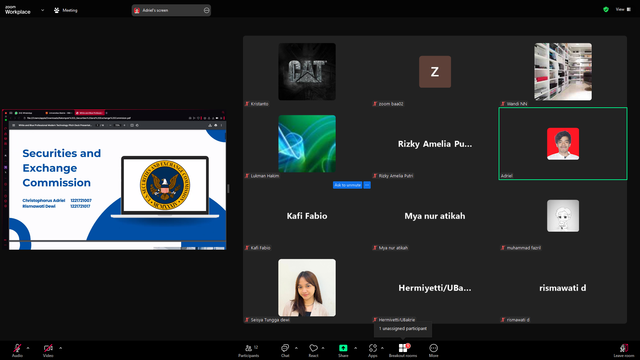The height and width of the screenshot is (360, 640).
Task: Click the muted mic icon on Kristanto's tile
Action: (x=247, y=104)
